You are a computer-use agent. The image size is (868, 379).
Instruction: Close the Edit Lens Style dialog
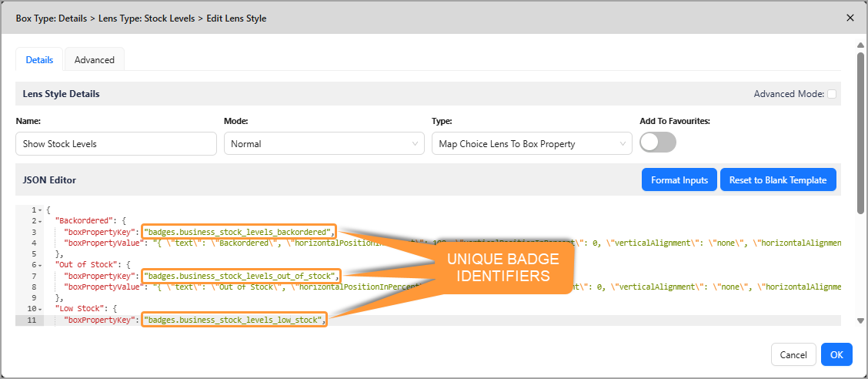[850, 18]
